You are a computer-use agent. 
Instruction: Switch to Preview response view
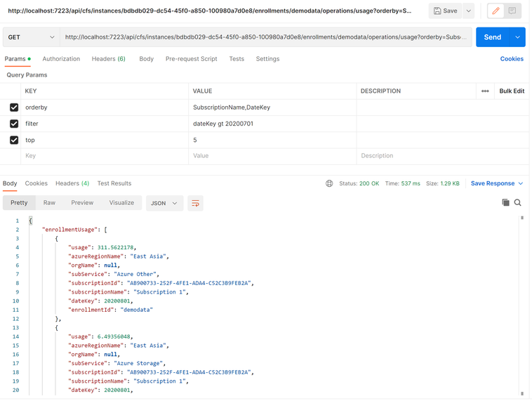pyautogui.click(x=82, y=203)
